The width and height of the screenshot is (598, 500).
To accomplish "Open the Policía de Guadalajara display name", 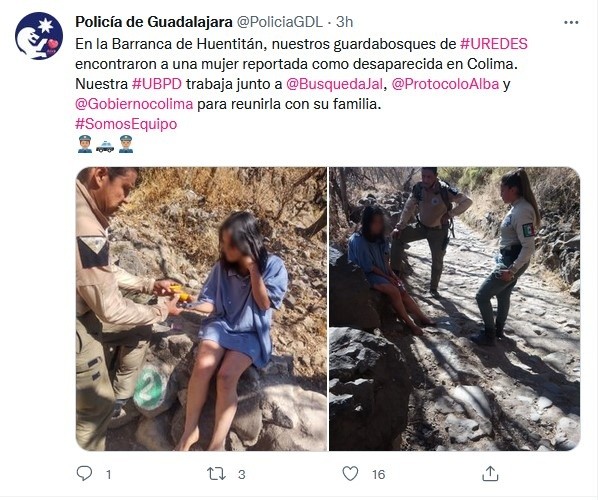I will tap(154, 22).
